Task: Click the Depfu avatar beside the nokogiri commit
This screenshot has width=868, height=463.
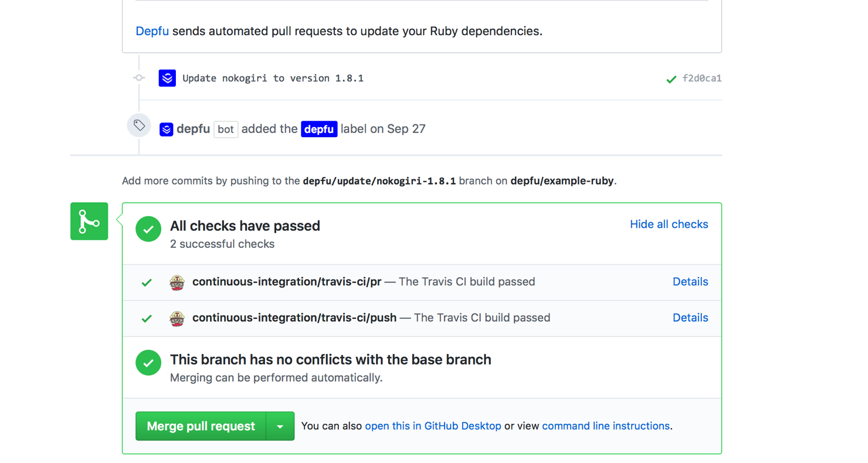Action: 168,78
